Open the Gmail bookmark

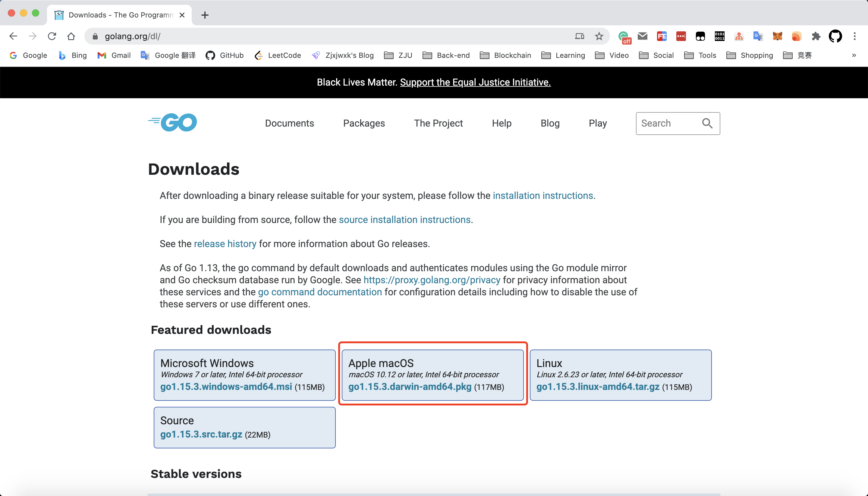tap(114, 55)
